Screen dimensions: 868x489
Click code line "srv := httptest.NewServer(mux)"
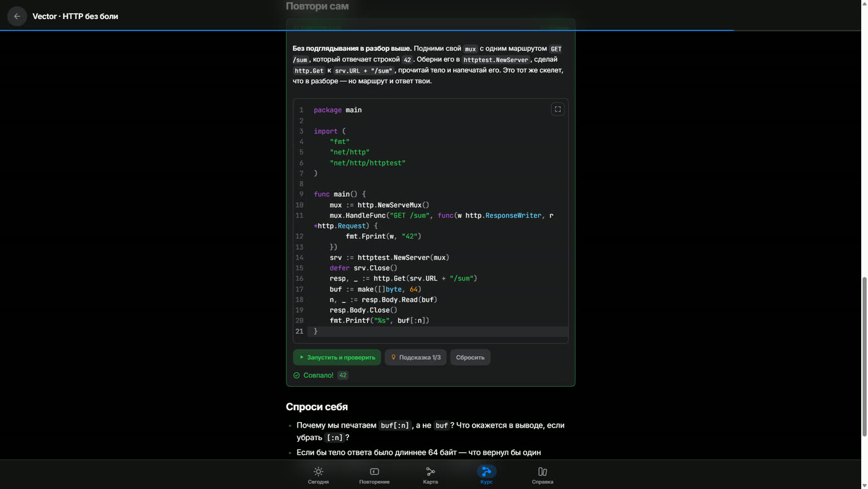389,258
